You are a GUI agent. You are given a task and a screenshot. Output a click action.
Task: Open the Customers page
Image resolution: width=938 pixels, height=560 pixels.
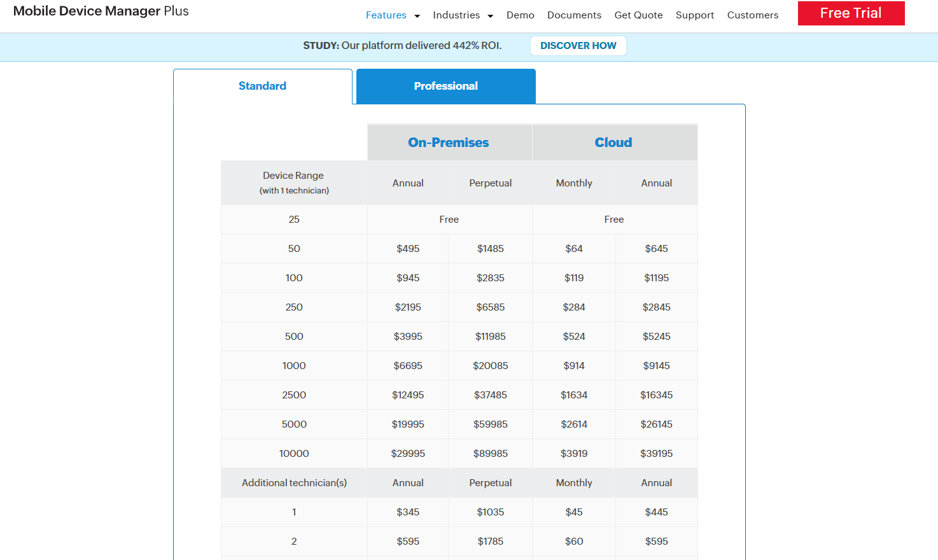[x=752, y=15]
